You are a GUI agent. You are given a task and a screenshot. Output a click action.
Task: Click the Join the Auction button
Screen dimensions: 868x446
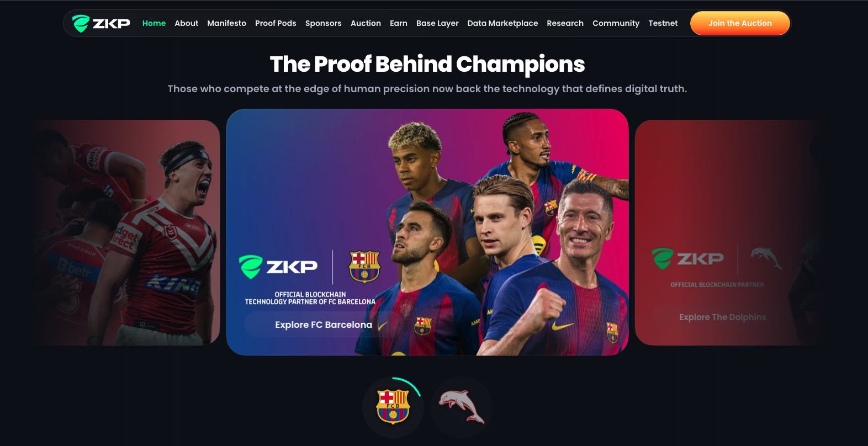coord(740,23)
